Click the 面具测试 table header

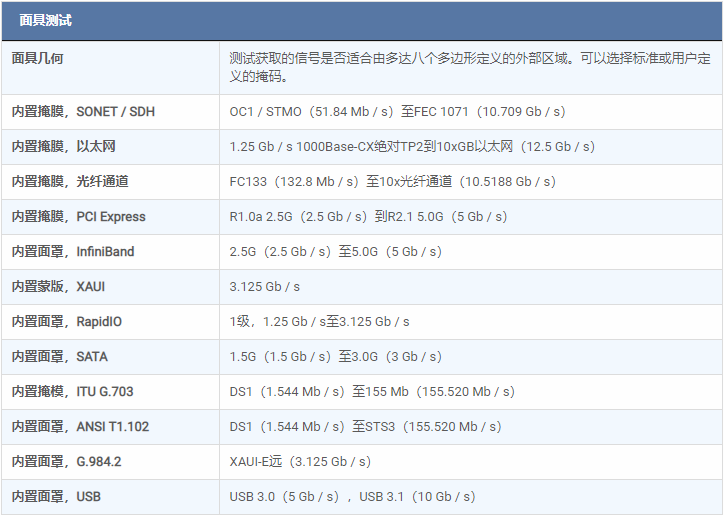[46, 21]
